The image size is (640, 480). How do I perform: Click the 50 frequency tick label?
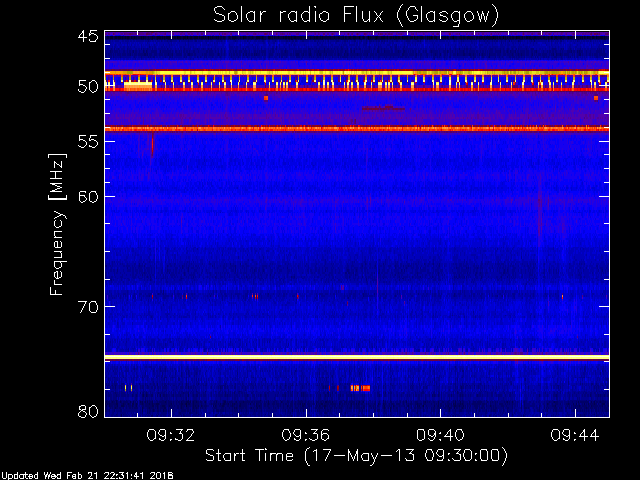point(88,87)
